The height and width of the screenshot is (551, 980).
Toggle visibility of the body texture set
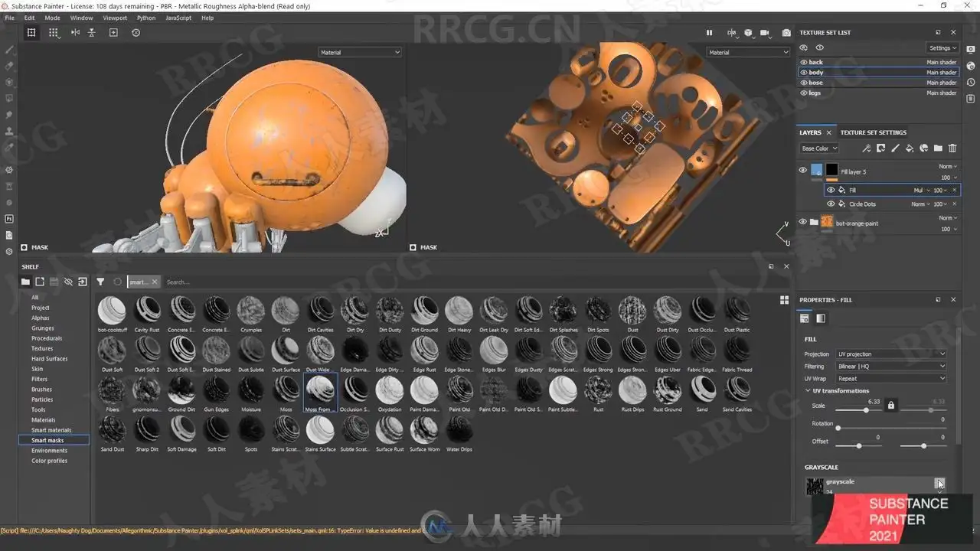coord(804,72)
